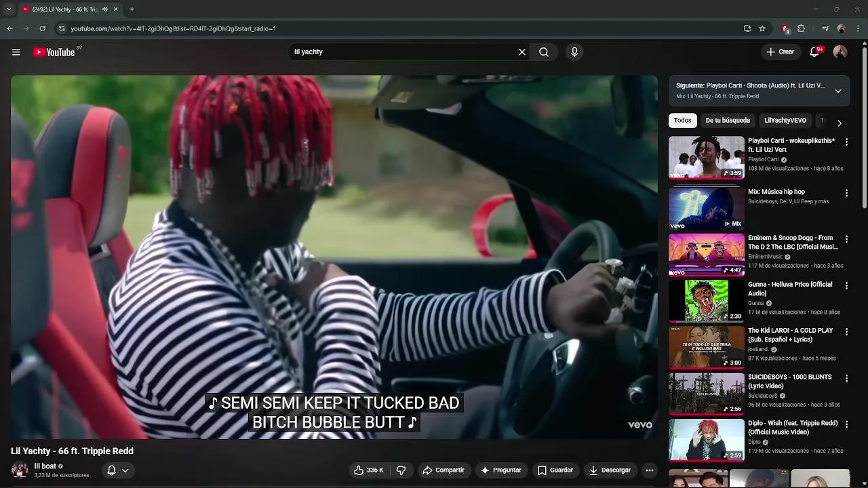Open the Mix: Música hip hop playlist
868x488 pixels.
pyautogui.click(x=707, y=207)
